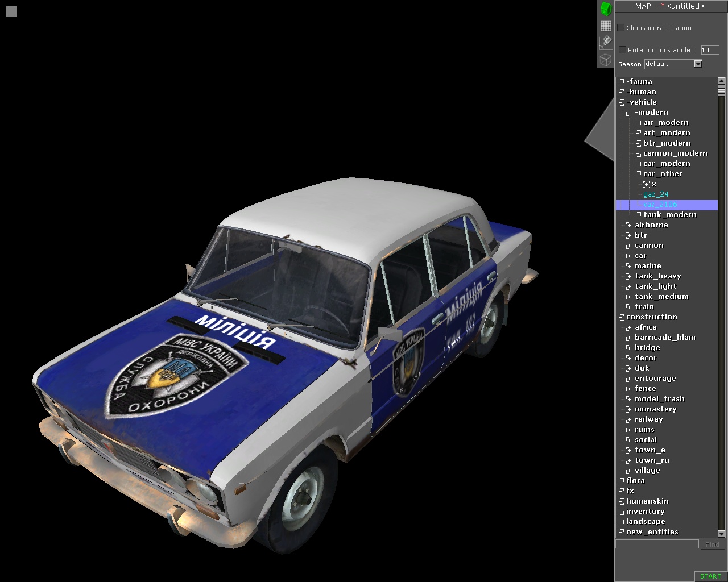Viewport: 728px width, 582px height.
Task: Select tank_light tree label
Action: (656, 286)
